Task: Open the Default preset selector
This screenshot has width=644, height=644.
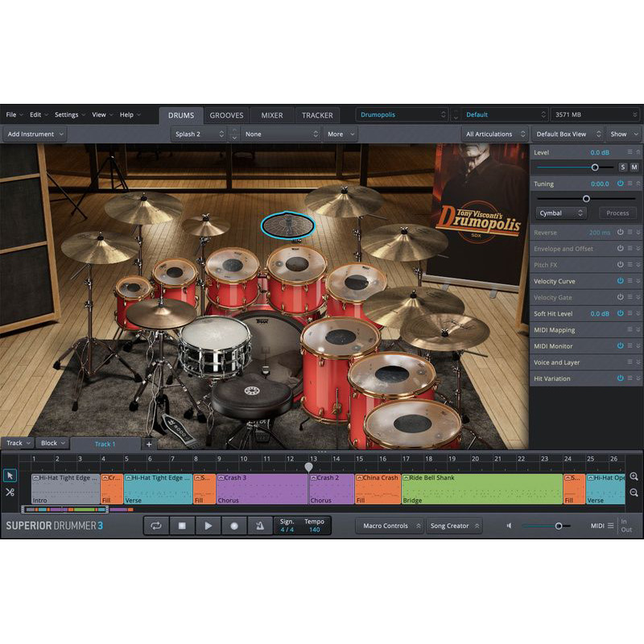Action: coord(506,114)
